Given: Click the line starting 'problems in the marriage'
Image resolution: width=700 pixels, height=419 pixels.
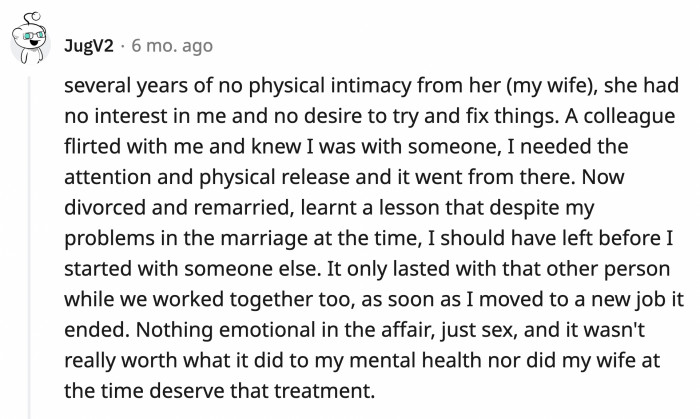Looking at the screenshot, I should tap(368, 238).
